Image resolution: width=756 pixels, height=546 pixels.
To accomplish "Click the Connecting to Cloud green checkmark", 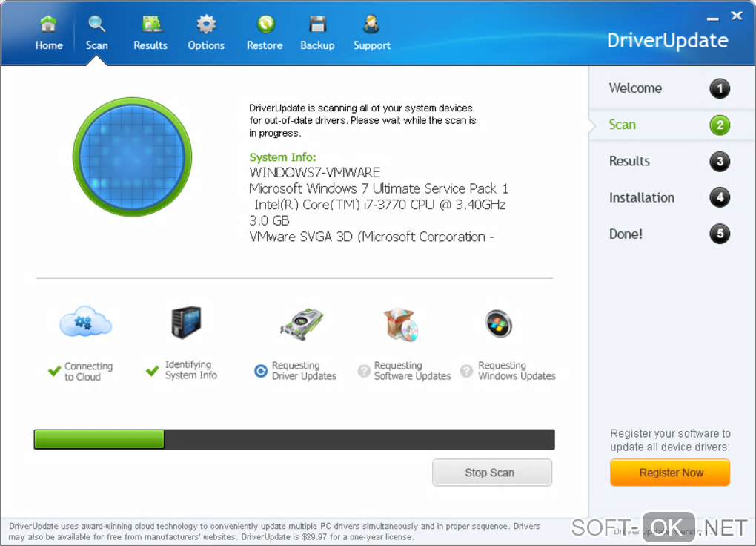I will [x=55, y=371].
